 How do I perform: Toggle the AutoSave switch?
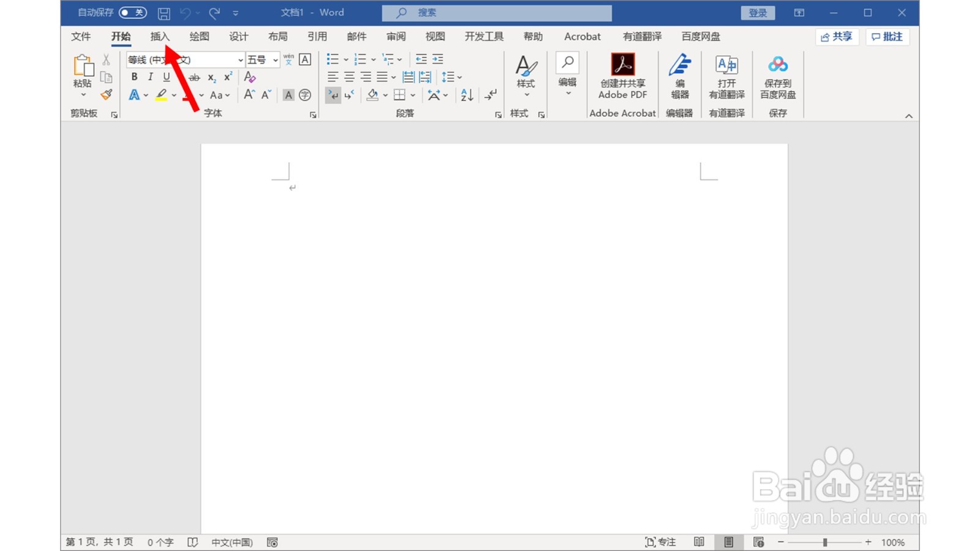click(132, 12)
